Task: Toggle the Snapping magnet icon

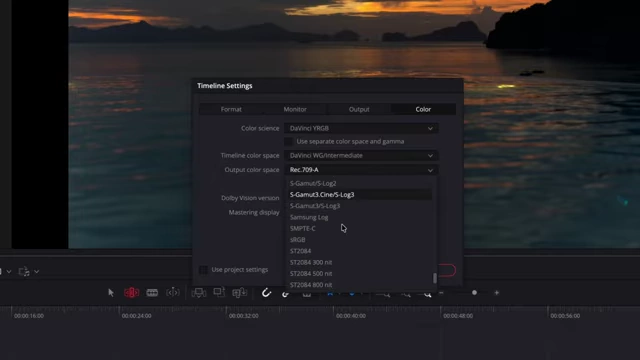Action: (x=266, y=293)
